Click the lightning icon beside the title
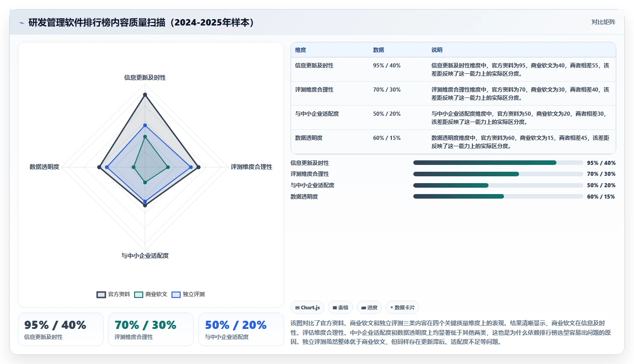This screenshot has width=634, height=364. 22,23
